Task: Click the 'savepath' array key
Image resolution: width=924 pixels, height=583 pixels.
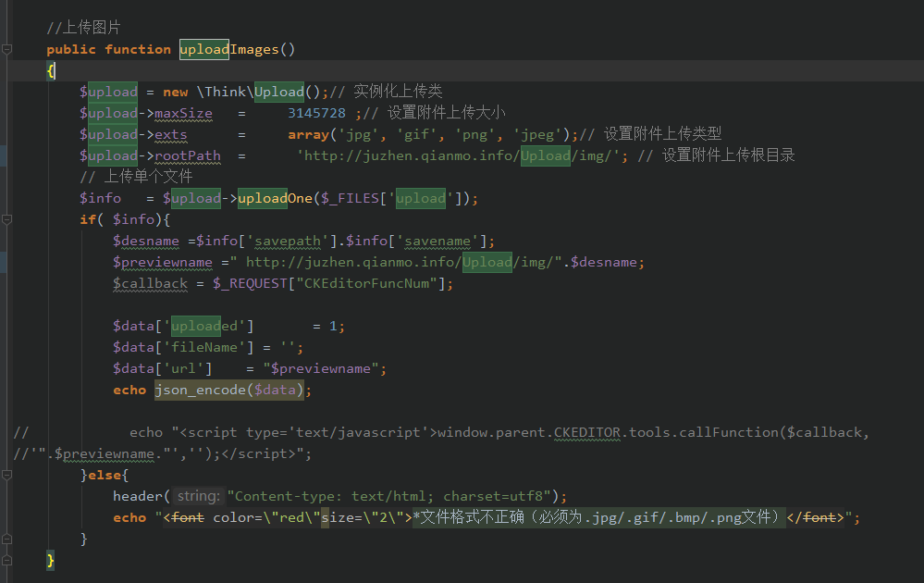Action: coord(288,242)
